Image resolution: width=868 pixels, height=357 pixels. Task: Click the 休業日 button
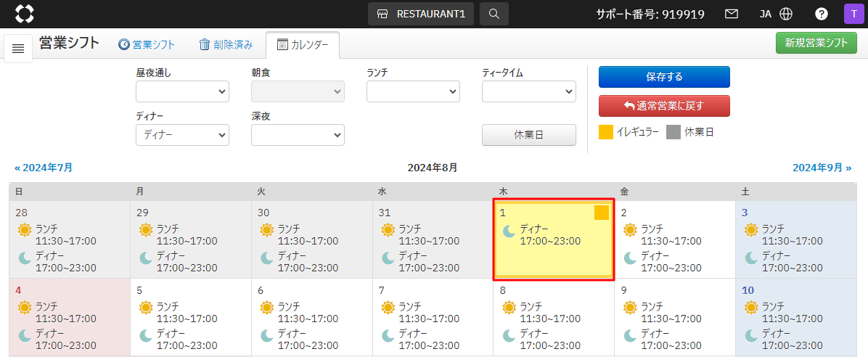coord(528,135)
